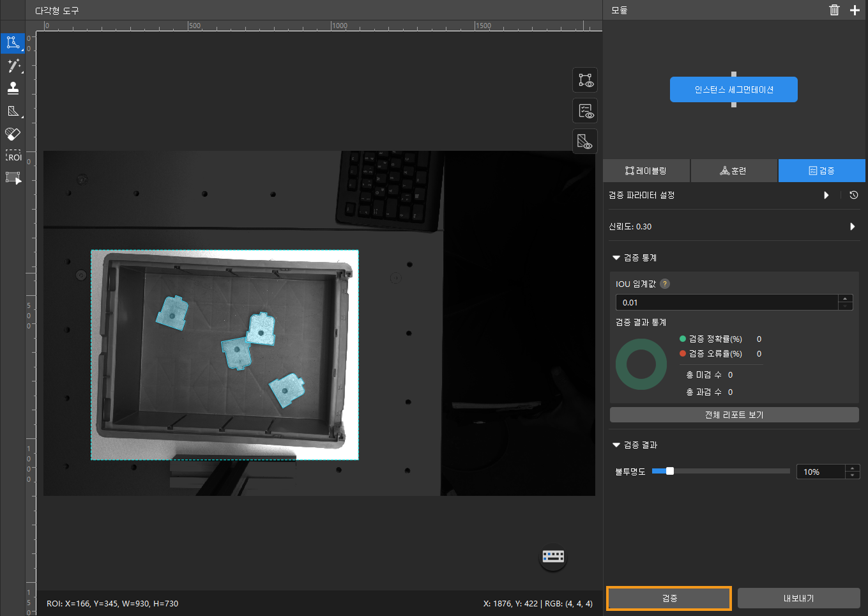Click the 전체 리포트 보기 button
Screen dimensions: 868x616
coord(734,415)
